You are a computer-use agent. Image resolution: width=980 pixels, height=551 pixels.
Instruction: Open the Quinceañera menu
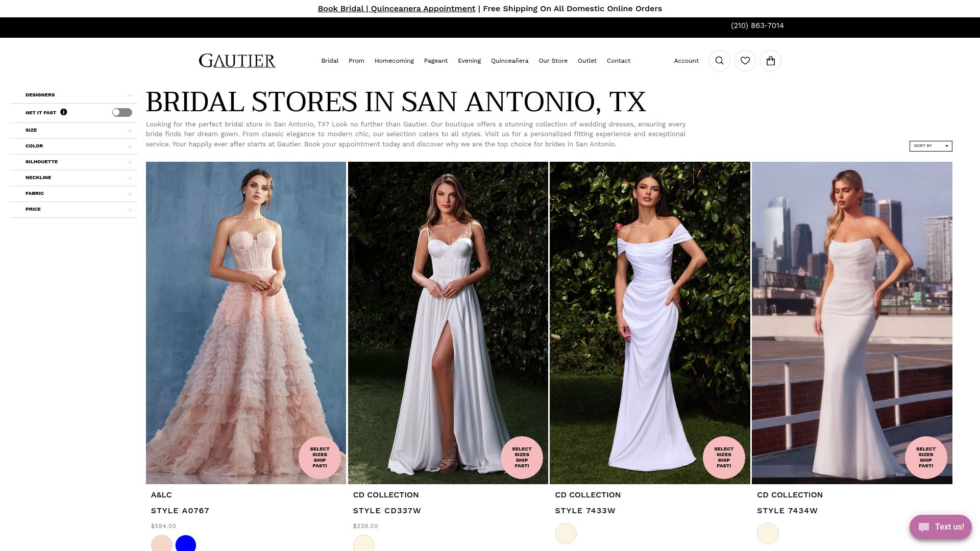tap(509, 60)
